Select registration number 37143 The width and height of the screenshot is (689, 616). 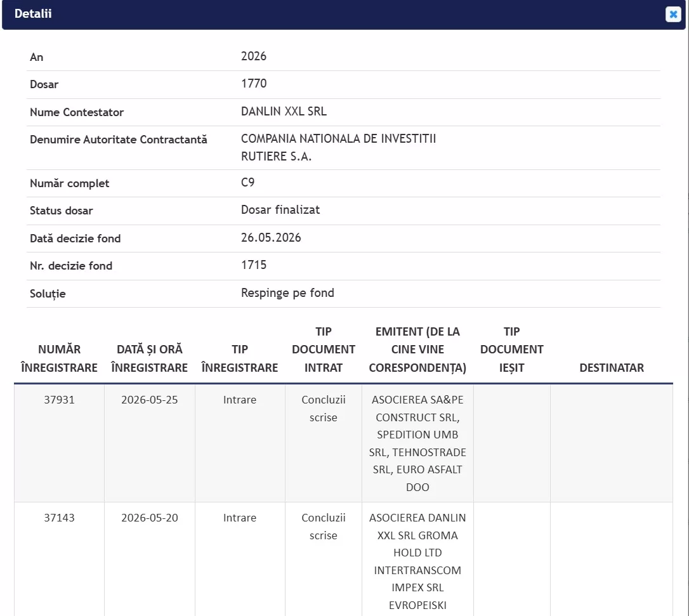[60, 518]
